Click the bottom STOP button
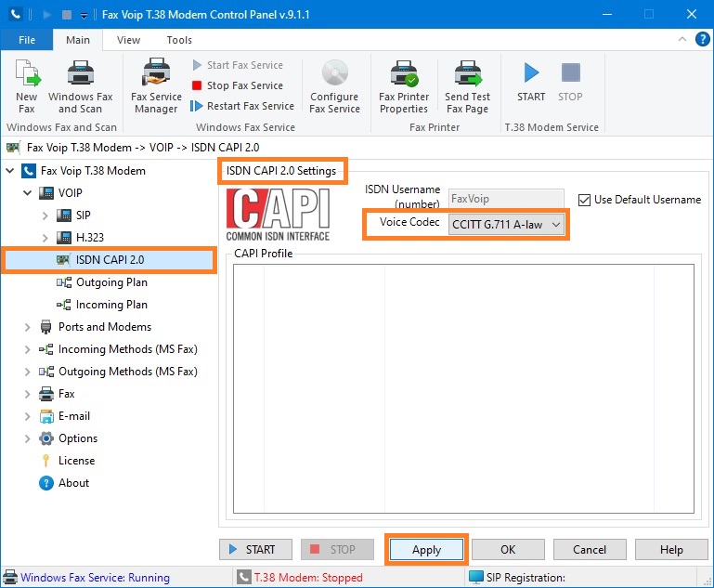The width and height of the screenshot is (714, 588). click(x=337, y=549)
